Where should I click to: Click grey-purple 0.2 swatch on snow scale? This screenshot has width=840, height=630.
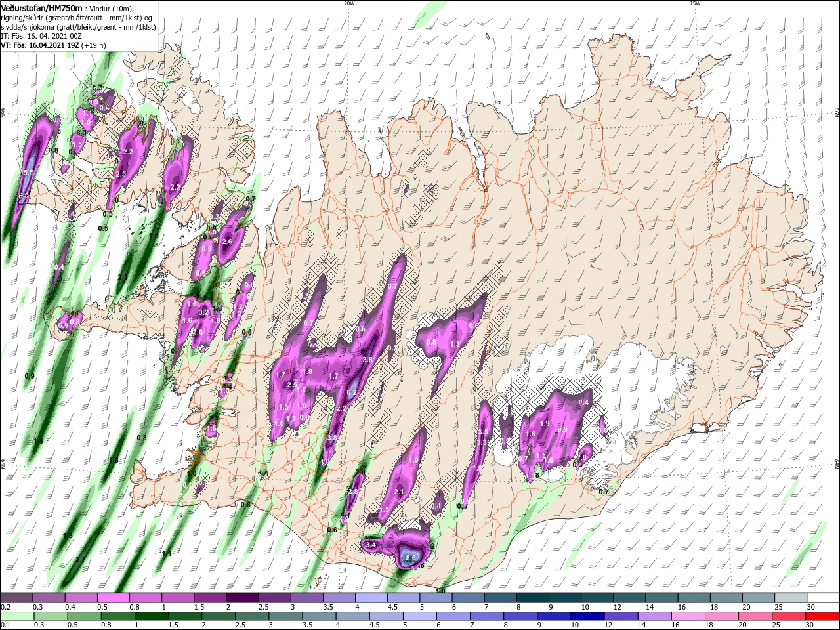pos(17,597)
